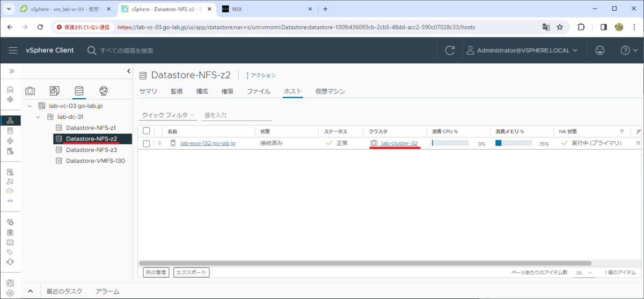Open Developer Center code icon in sidebar
644x299 pixels.
10,201
